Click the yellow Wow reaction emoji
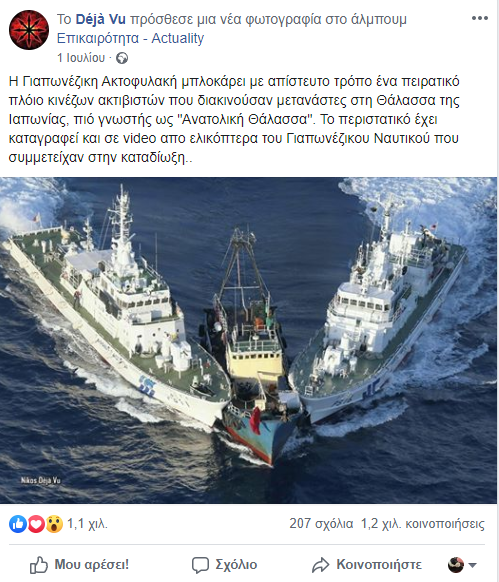 54,524
